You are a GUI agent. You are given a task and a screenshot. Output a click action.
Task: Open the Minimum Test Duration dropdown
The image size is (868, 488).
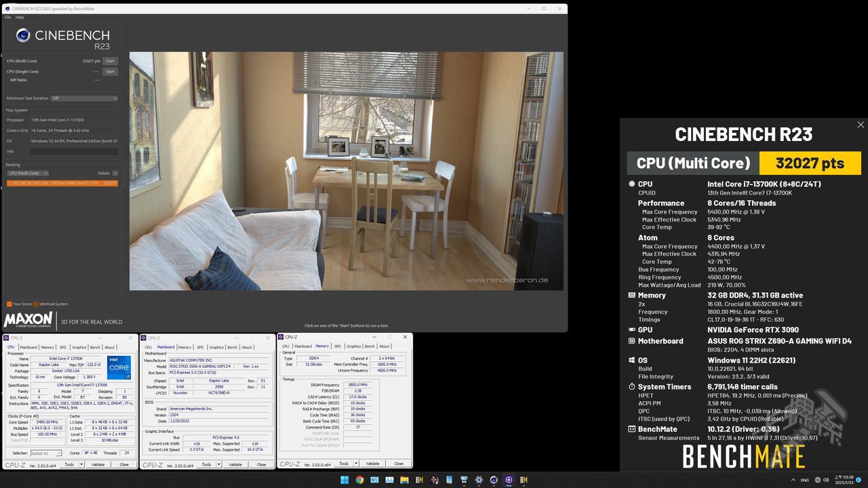pos(83,98)
